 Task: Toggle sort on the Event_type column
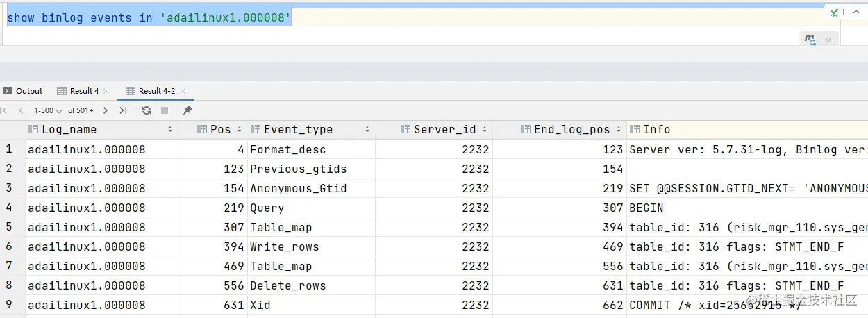click(367, 130)
